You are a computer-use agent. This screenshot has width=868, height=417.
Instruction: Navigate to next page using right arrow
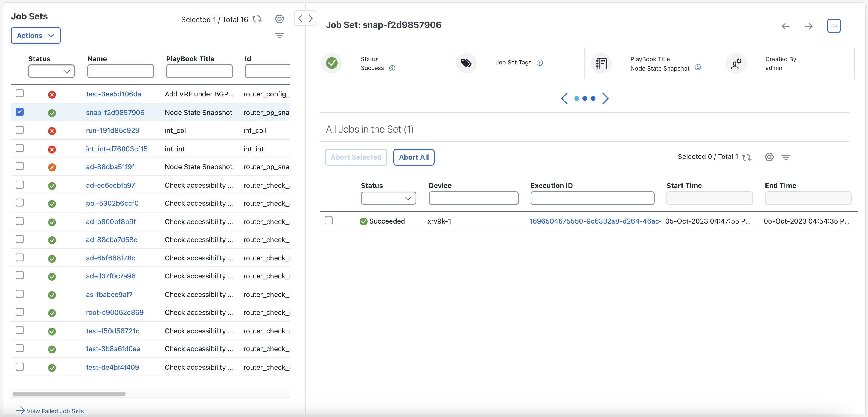808,25
